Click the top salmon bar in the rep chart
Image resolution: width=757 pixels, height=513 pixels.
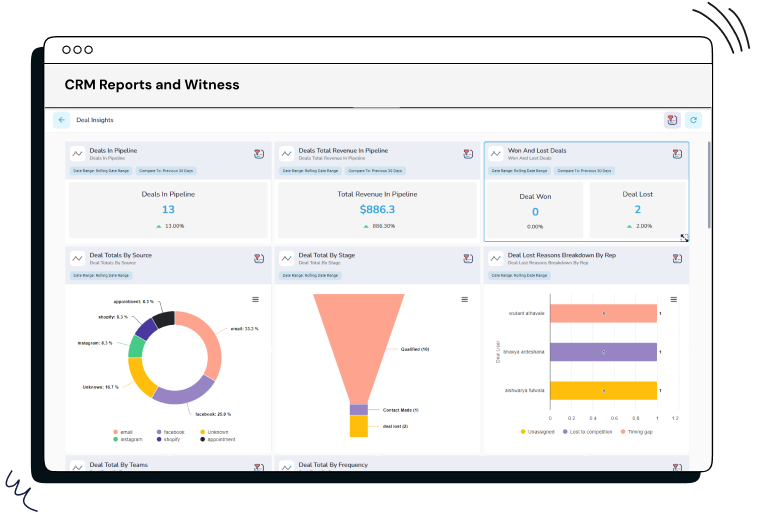[603, 314]
